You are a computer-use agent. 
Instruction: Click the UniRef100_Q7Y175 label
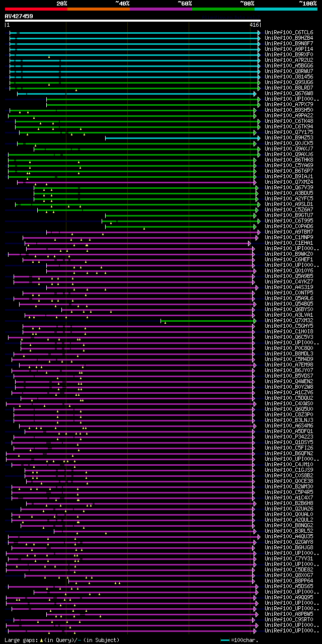(288, 132)
